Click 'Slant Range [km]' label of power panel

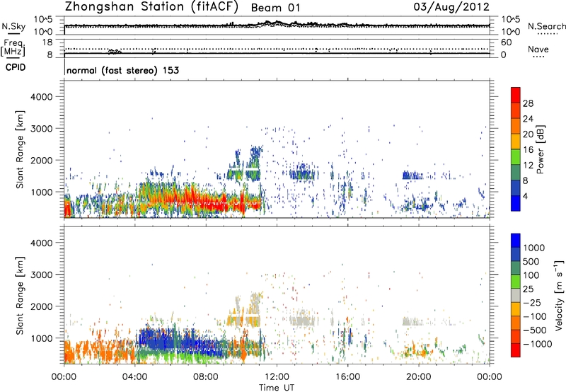[20, 149]
